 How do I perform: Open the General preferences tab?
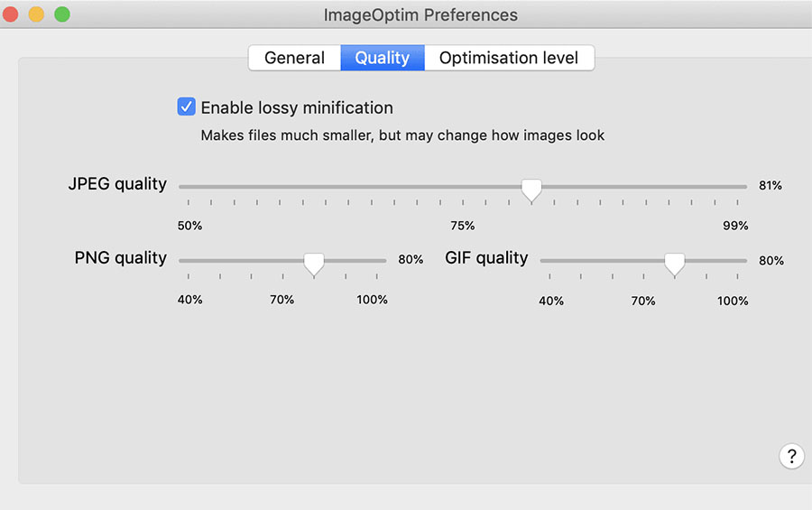pos(294,58)
